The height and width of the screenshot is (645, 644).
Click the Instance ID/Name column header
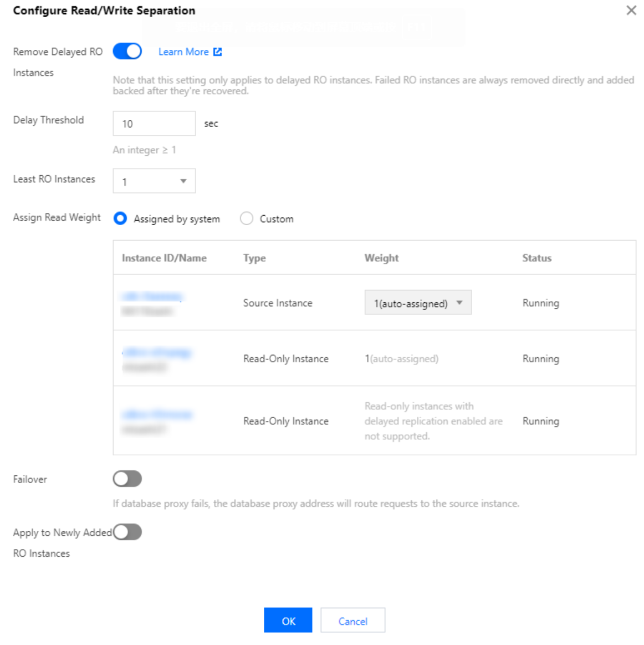(164, 258)
